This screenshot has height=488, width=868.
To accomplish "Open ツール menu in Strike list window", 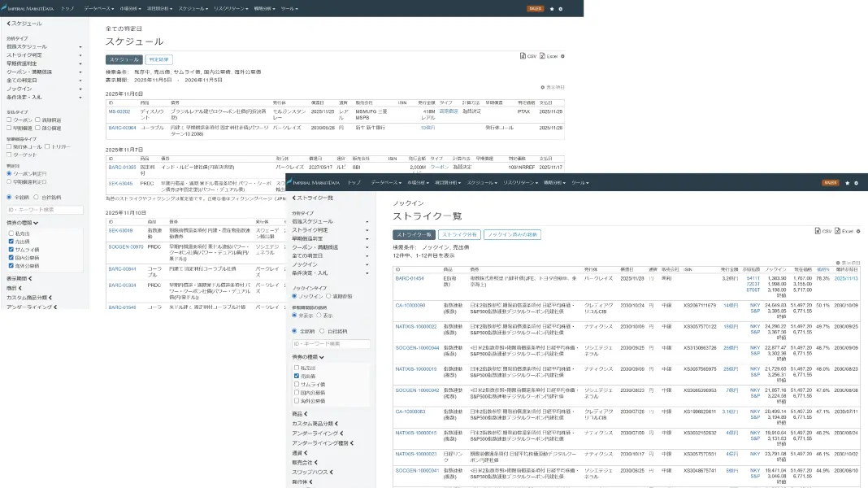I will (x=579, y=183).
